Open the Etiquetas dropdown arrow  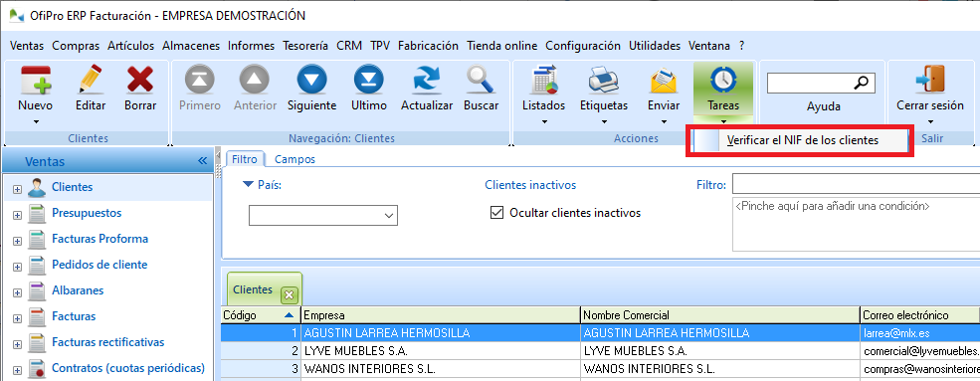[x=604, y=121]
